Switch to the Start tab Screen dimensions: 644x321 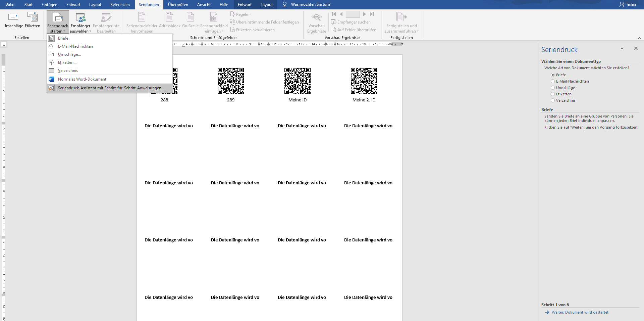[29, 5]
